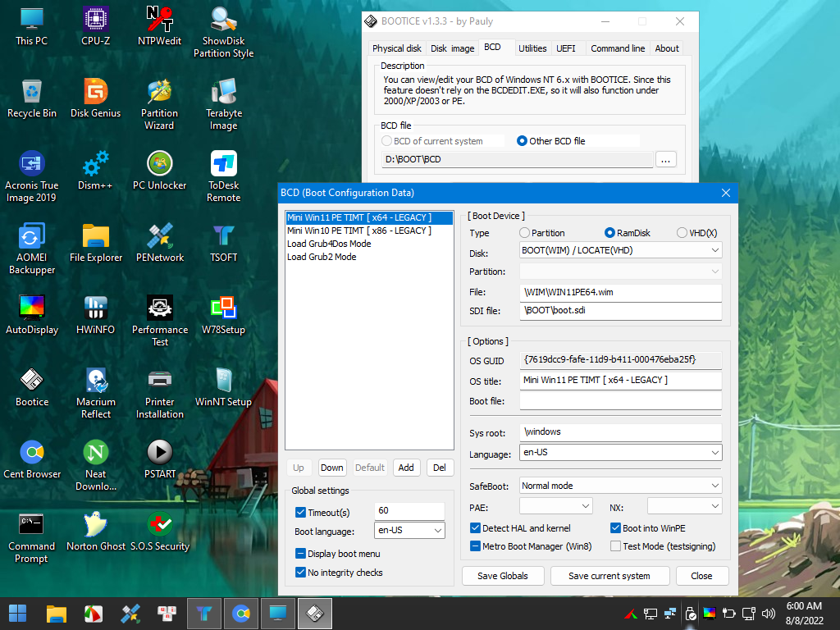Open the PENetwork desktop icon
Viewport: 840px width, 630px height.
pos(160,243)
